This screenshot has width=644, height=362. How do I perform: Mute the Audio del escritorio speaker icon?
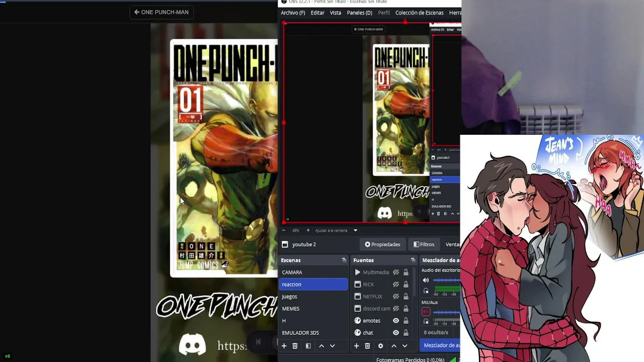tap(426, 280)
